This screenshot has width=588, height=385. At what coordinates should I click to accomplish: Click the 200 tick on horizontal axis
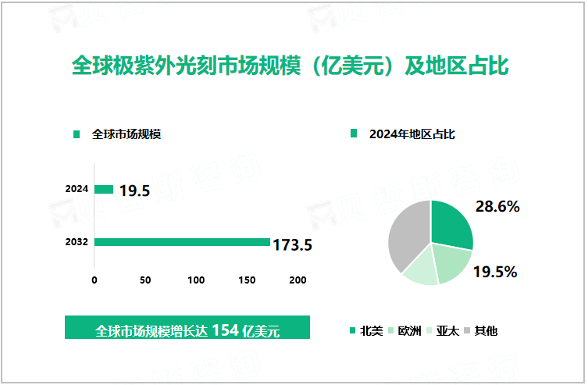[x=298, y=280]
